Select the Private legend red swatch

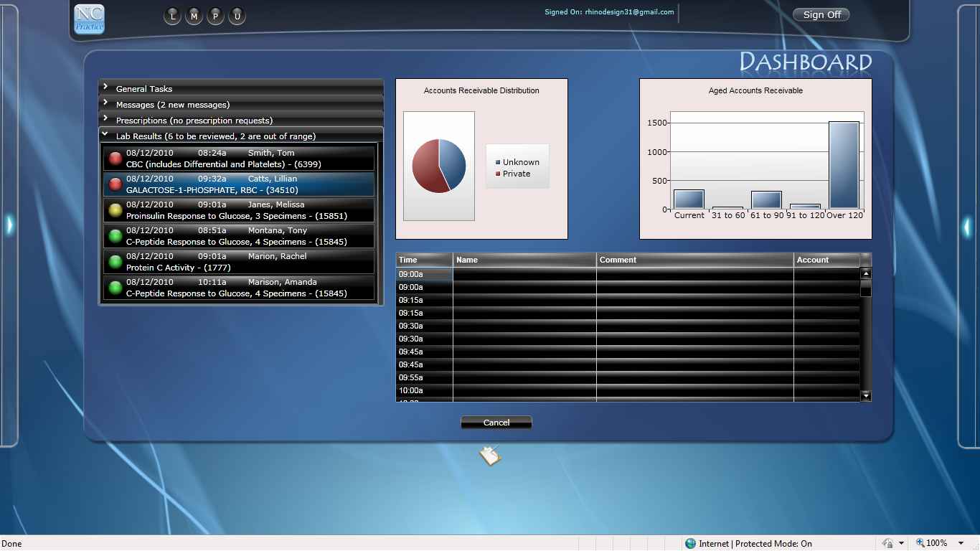498,174
